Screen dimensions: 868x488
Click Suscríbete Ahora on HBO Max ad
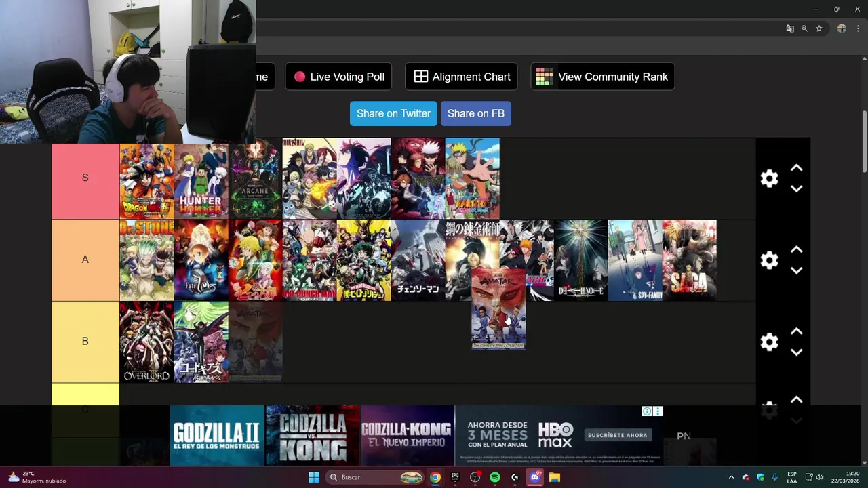(x=617, y=435)
